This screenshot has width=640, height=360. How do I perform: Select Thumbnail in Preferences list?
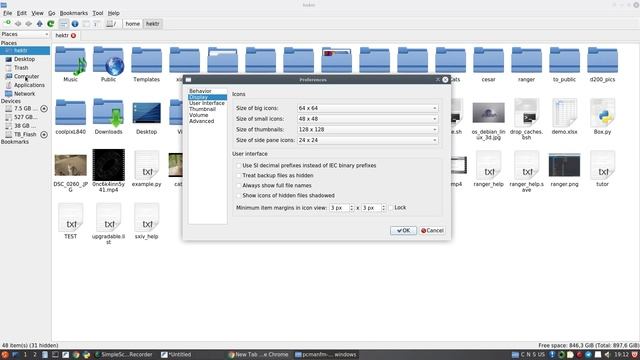[x=202, y=109]
